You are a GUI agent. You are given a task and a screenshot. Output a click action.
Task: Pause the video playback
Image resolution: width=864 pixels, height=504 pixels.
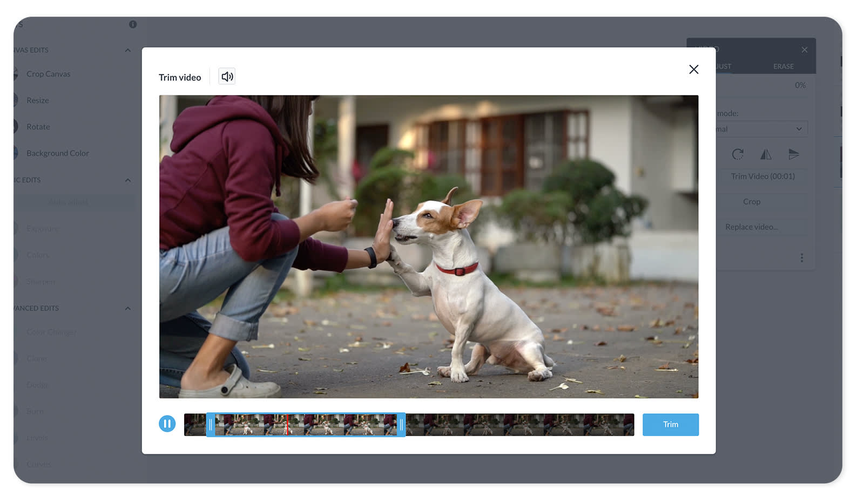167,424
